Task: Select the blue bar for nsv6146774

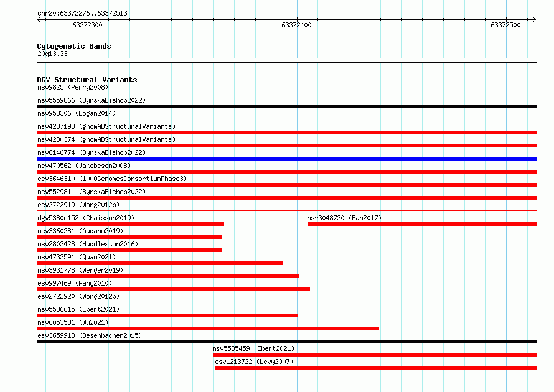Action: (x=286, y=159)
